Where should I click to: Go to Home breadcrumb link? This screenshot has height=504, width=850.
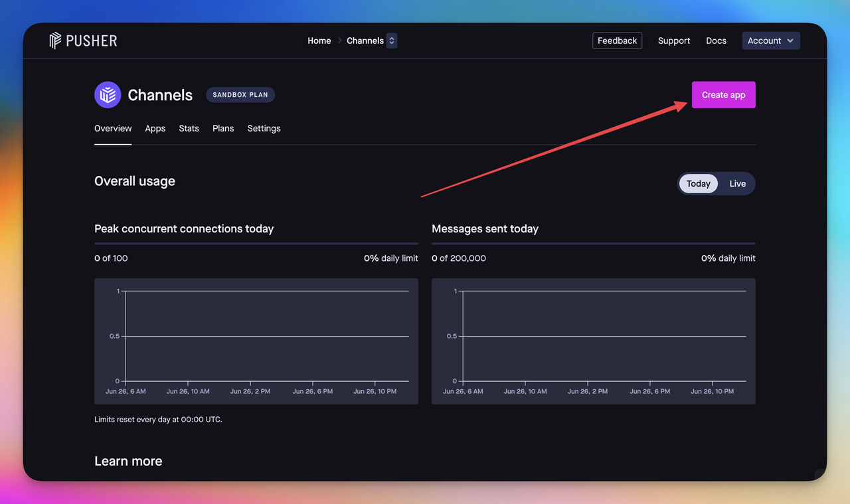tap(319, 41)
